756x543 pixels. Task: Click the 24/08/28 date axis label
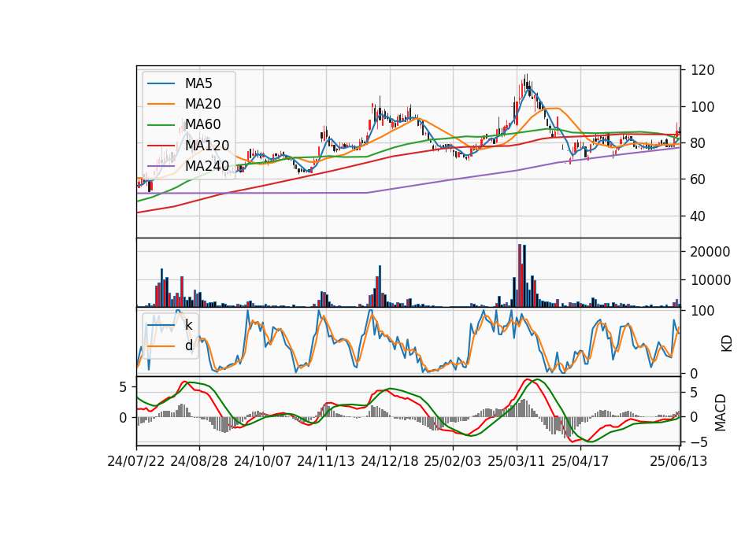(199, 461)
